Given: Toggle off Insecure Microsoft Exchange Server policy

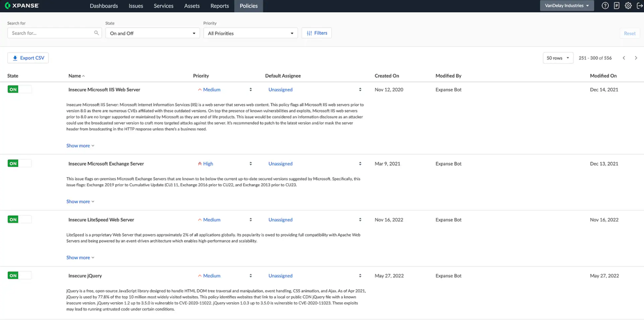Looking at the screenshot, I should pyautogui.click(x=19, y=164).
